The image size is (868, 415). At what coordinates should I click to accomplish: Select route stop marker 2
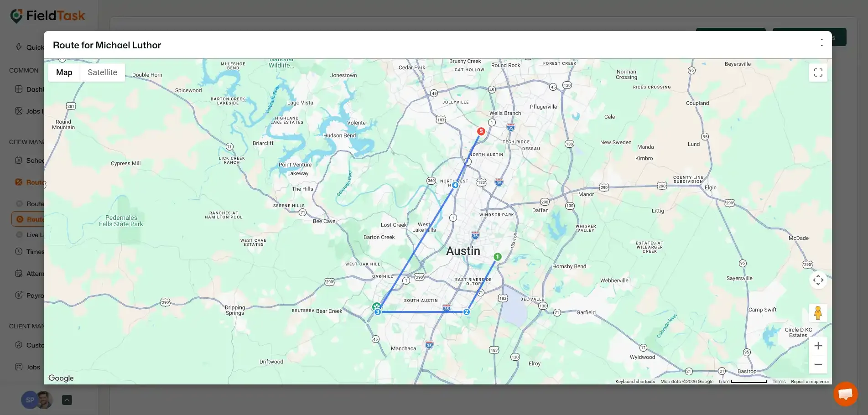pos(466,312)
